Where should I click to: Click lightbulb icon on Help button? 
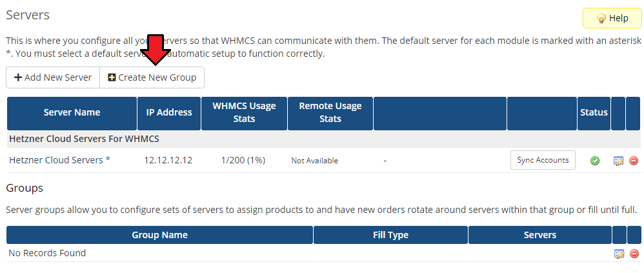tap(601, 19)
